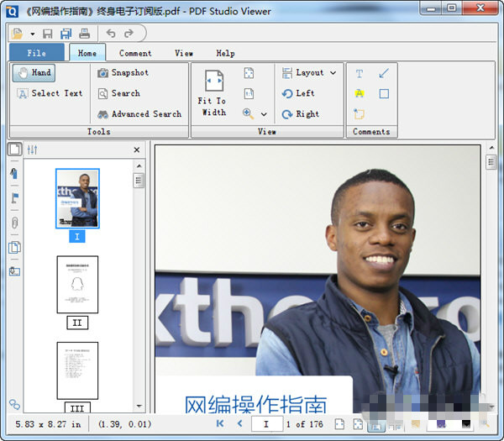Image resolution: width=504 pixels, height=441 pixels.
Task: Take a Snapshot
Action: [123, 73]
